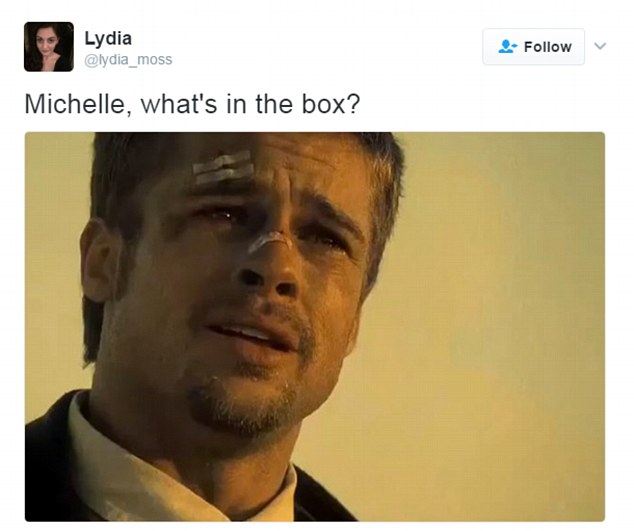
Task: Click the yellow background of the photo
Action: (505, 324)
